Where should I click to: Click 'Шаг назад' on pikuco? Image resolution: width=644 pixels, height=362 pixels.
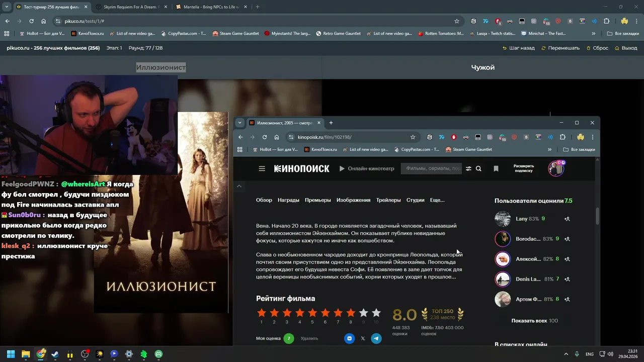[x=519, y=48]
